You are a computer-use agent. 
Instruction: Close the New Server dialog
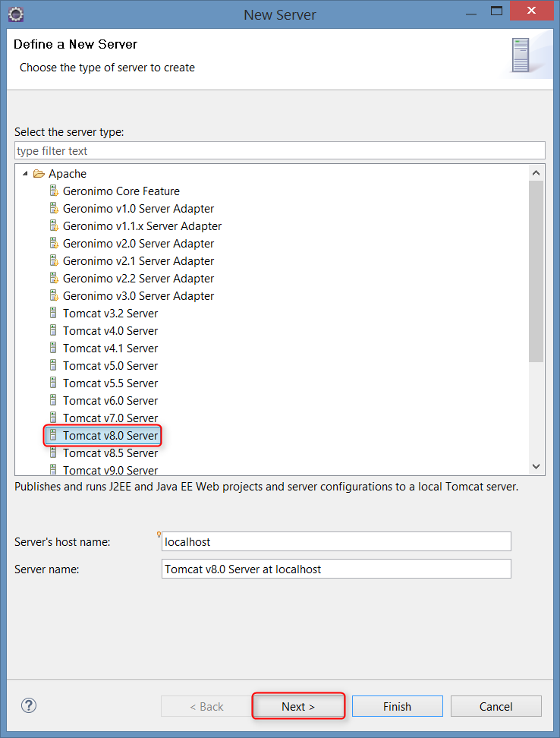click(x=531, y=11)
